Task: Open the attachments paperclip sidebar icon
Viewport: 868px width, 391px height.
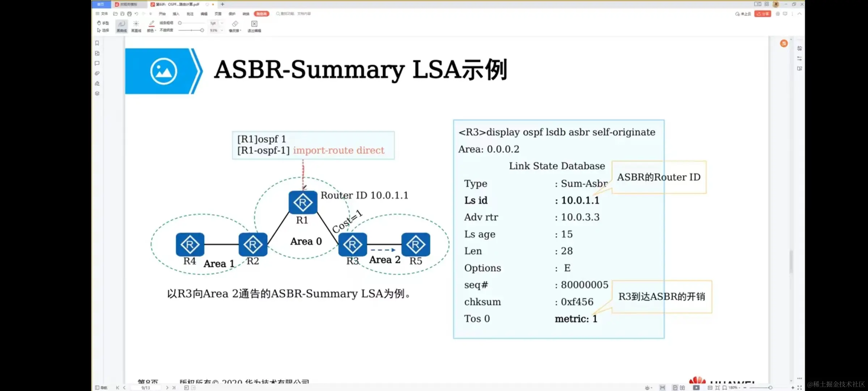Action: point(97,73)
